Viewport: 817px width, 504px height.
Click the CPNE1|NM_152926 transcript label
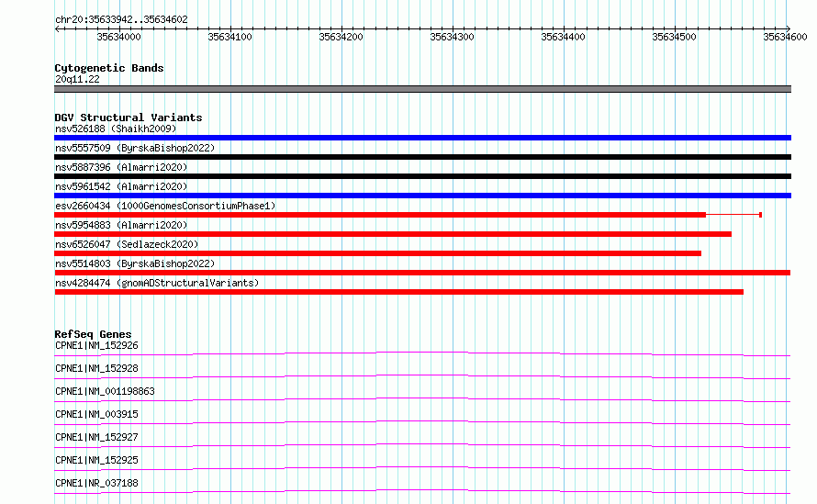click(x=97, y=345)
